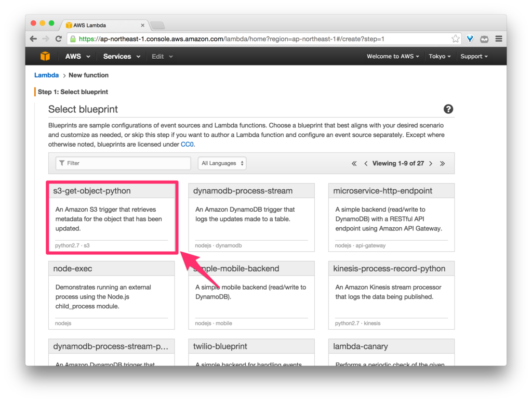The width and height of the screenshot is (532, 402).
Task: Jump to last page of blueprints
Action: (443, 163)
